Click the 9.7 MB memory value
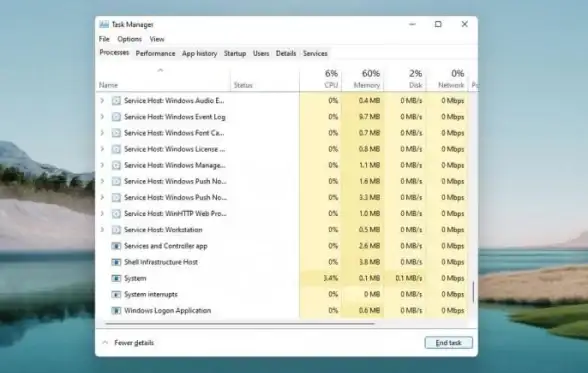 [369, 117]
